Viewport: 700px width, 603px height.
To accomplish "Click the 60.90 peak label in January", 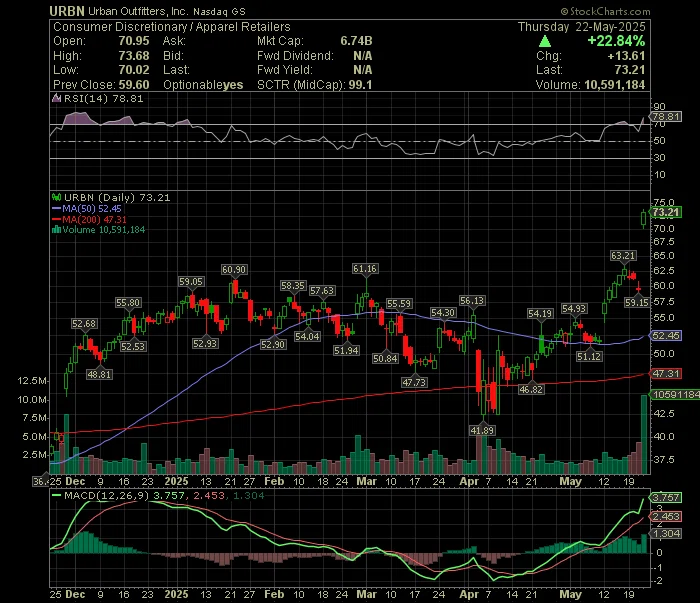I will tap(234, 270).
